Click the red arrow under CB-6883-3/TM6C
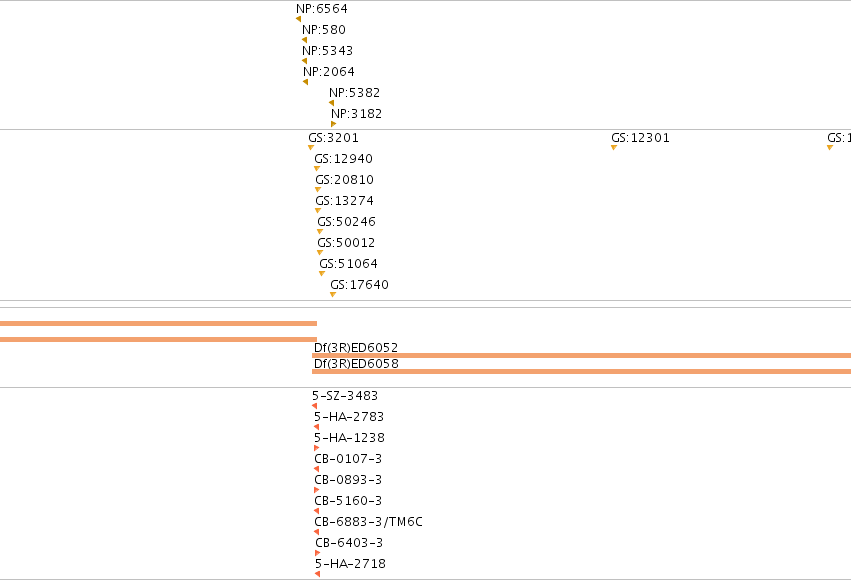This screenshot has height=580, width=851. tap(316, 532)
